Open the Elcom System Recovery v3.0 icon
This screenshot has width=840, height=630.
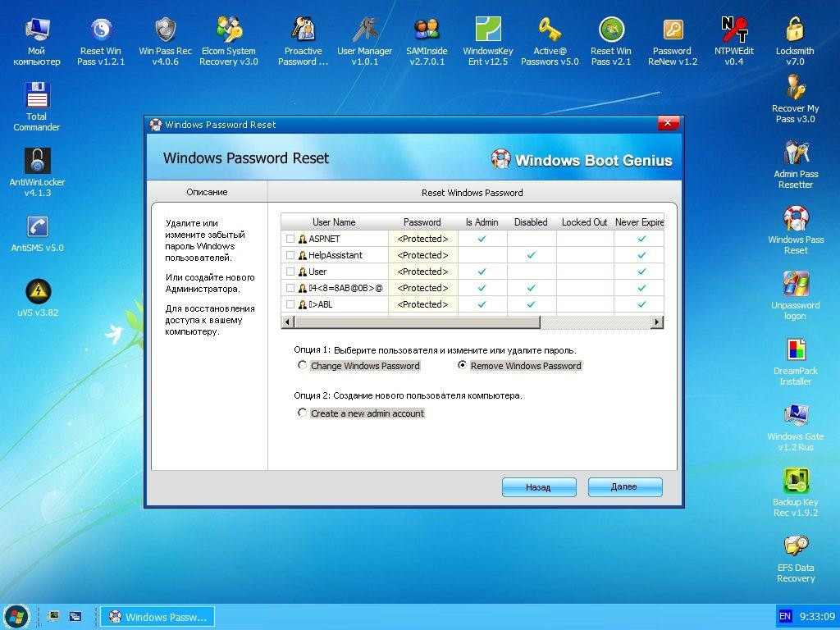coord(229,41)
